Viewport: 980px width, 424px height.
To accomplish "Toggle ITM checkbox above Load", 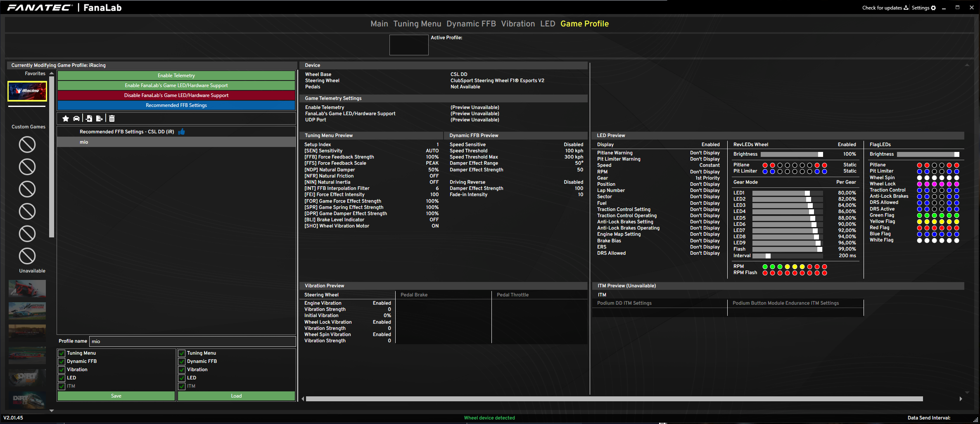I will coord(182,386).
